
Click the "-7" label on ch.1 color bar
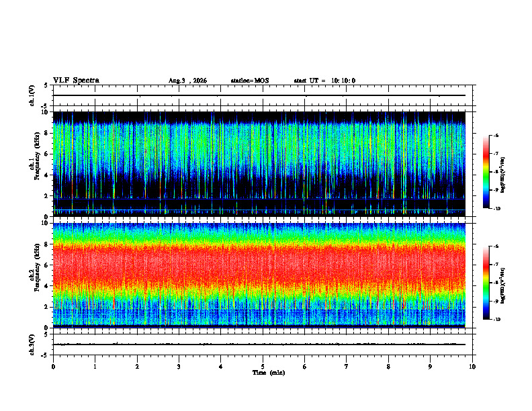coord(496,154)
